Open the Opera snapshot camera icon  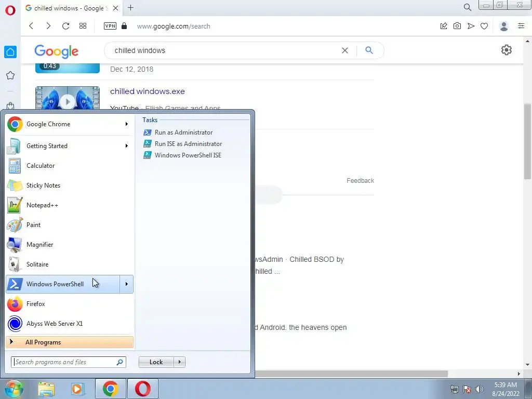tap(457, 26)
